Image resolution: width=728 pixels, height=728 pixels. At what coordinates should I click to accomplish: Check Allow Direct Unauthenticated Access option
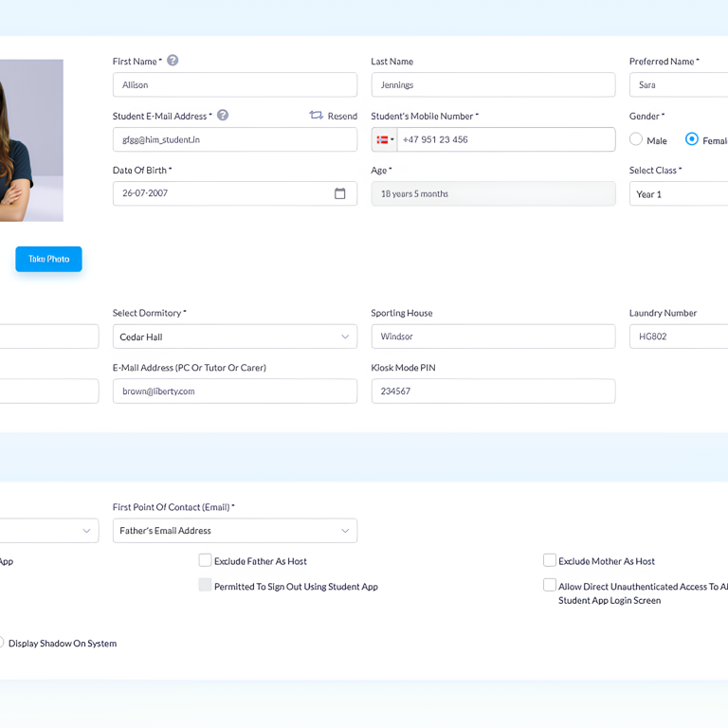550,586
